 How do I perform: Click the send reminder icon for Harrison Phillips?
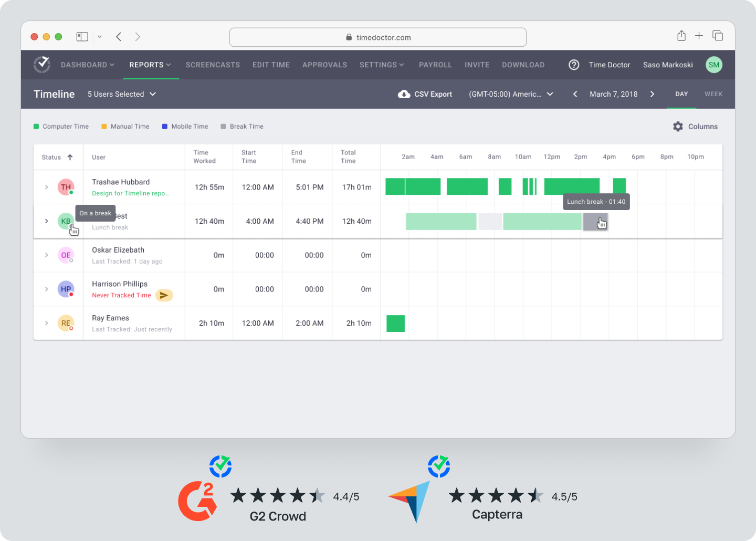(164, 295)
